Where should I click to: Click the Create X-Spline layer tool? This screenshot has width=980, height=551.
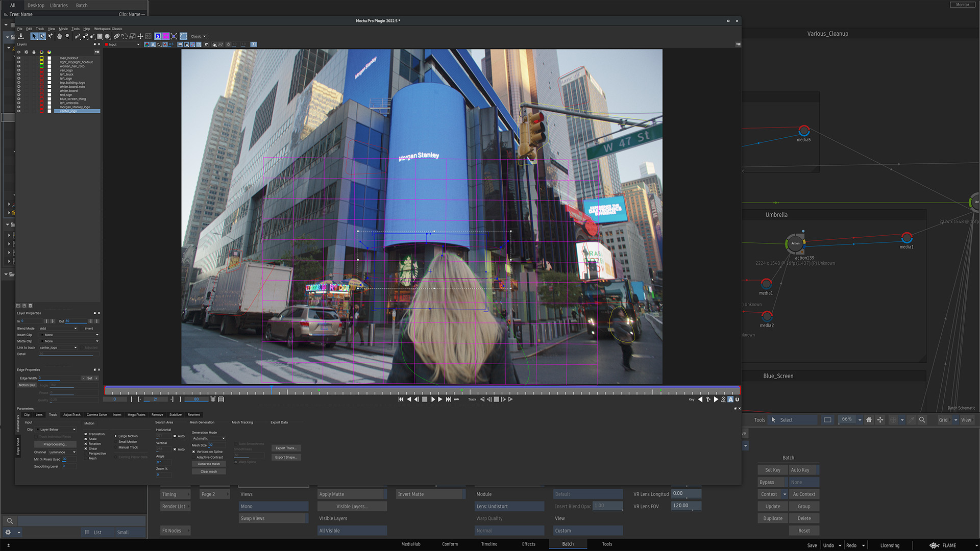[x=77, y=36]
